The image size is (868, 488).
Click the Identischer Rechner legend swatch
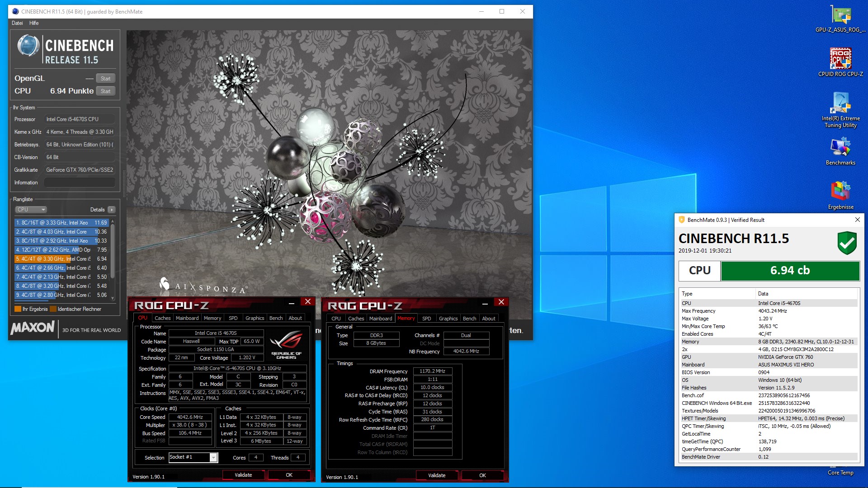tap(53, 309)
